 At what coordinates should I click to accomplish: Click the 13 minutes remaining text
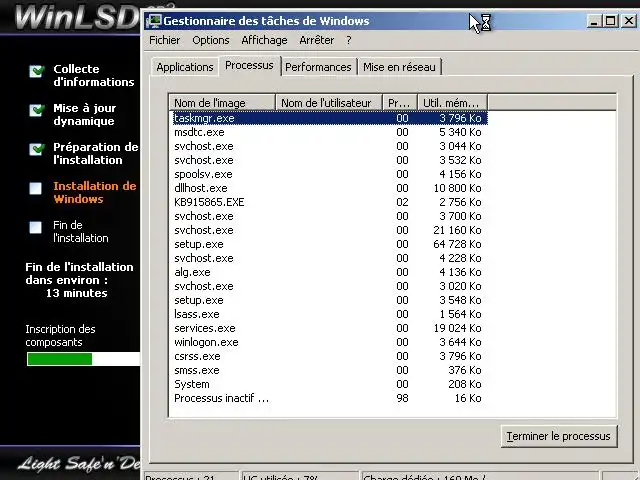77,293
